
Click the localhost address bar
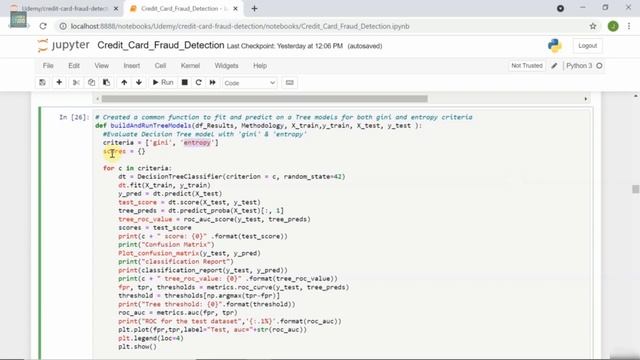240,26
